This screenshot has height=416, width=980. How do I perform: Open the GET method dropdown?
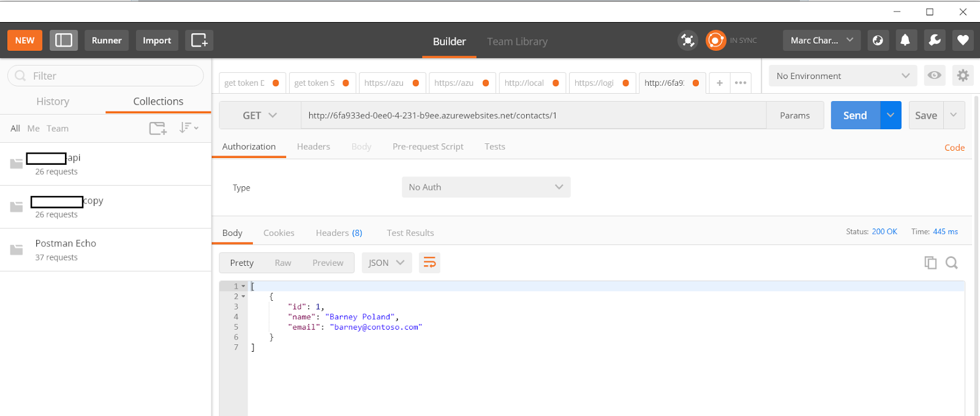click(260, 115)
